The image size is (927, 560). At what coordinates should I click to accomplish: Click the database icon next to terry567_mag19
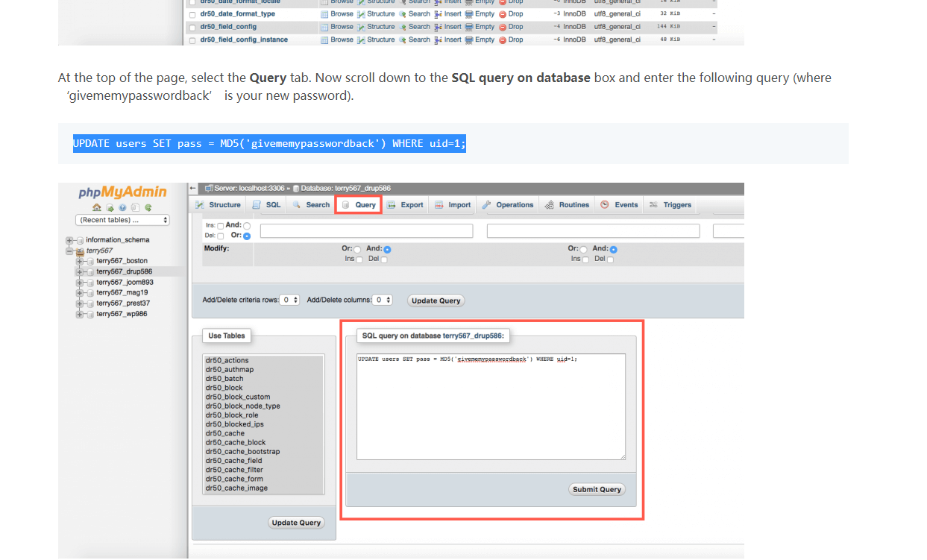coord(89,293)
